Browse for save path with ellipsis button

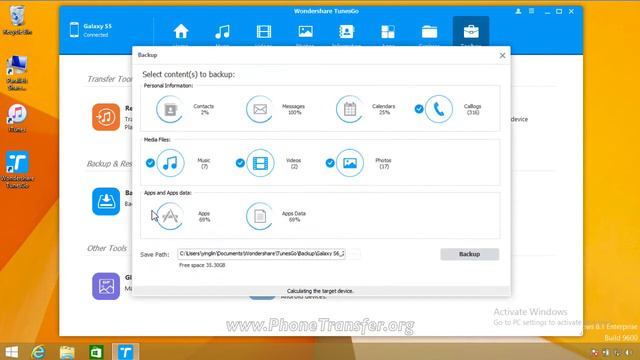tap(354, 254)
